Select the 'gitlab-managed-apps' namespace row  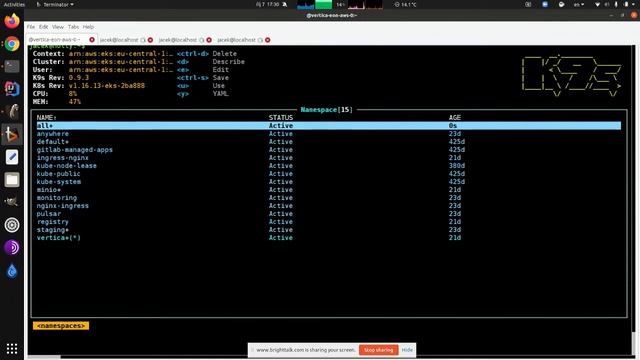pos(329,150)
